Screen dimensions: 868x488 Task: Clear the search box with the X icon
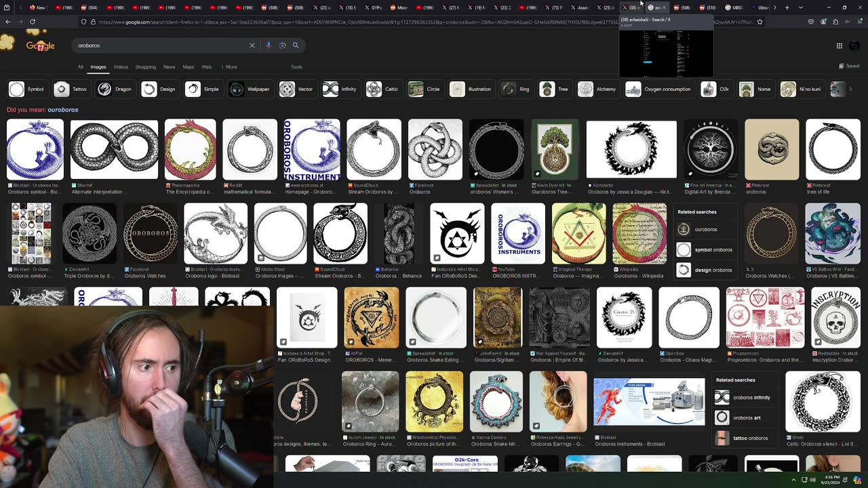(252, 45)
